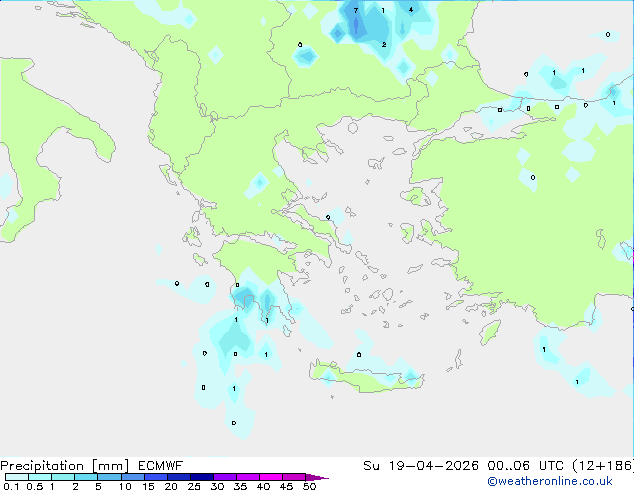Select legend swatch between 35 and 40
This screenshot has width=634, height=490.
point(247,477)
